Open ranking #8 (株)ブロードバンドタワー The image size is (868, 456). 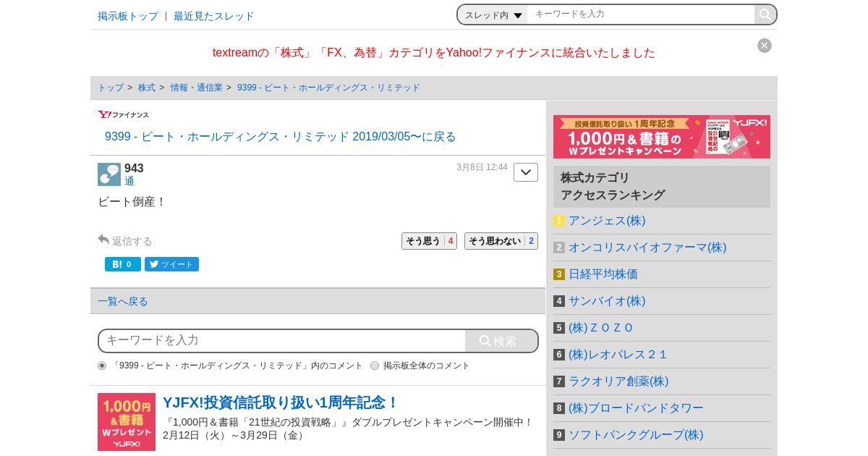[636, 408]
